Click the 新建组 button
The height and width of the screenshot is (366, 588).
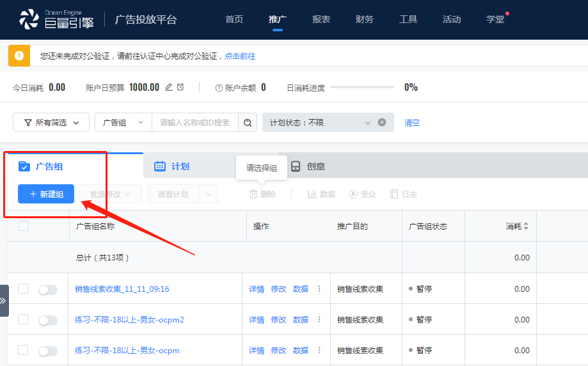[x=46, y=194]
